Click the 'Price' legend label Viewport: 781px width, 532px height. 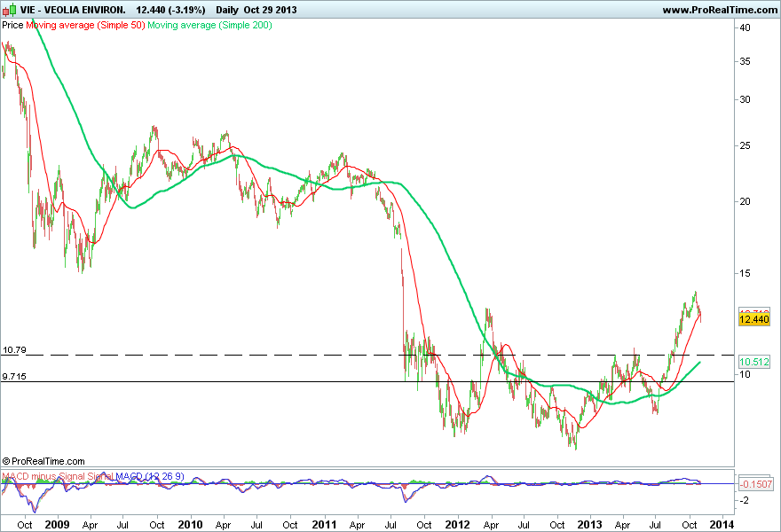coord(12,25)
